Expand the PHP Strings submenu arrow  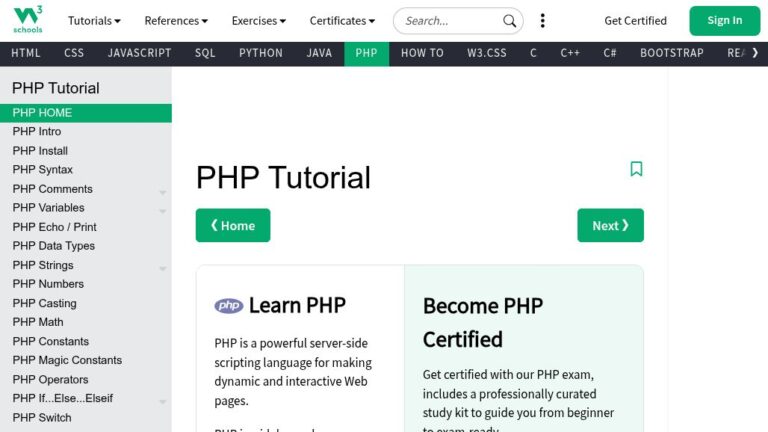point(163,269)
